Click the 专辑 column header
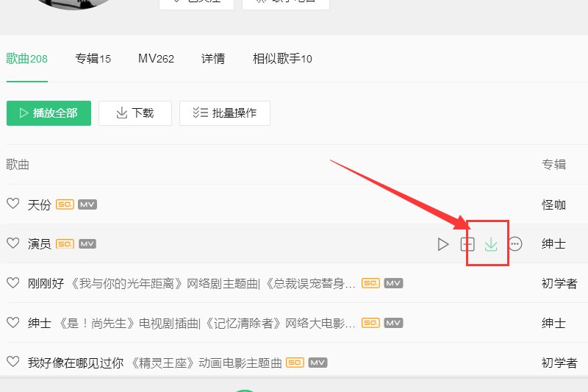 point(554,164)
